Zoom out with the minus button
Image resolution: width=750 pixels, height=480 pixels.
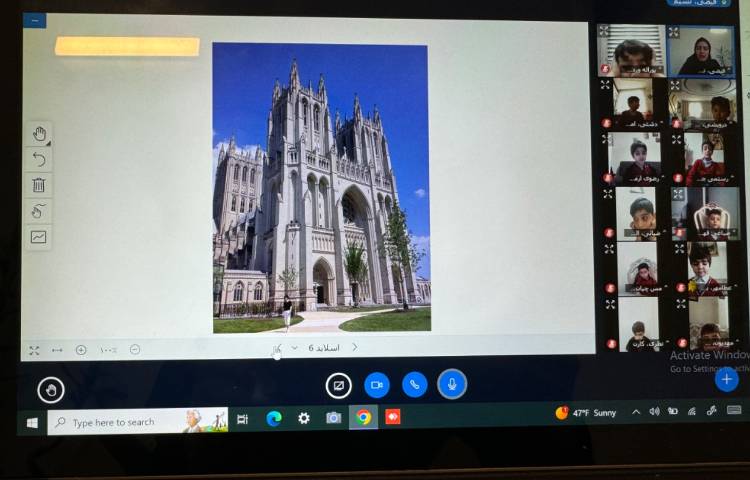pos(135,350)
